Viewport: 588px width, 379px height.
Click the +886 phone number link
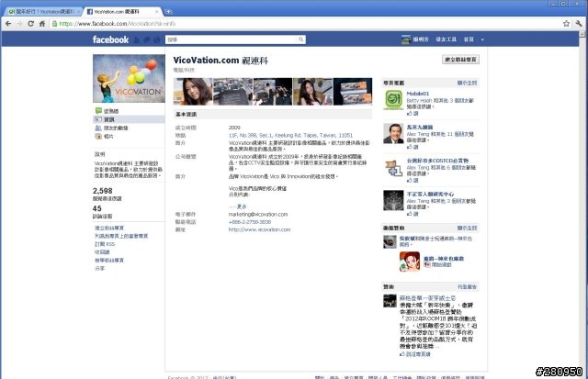[x=250, y=222]
